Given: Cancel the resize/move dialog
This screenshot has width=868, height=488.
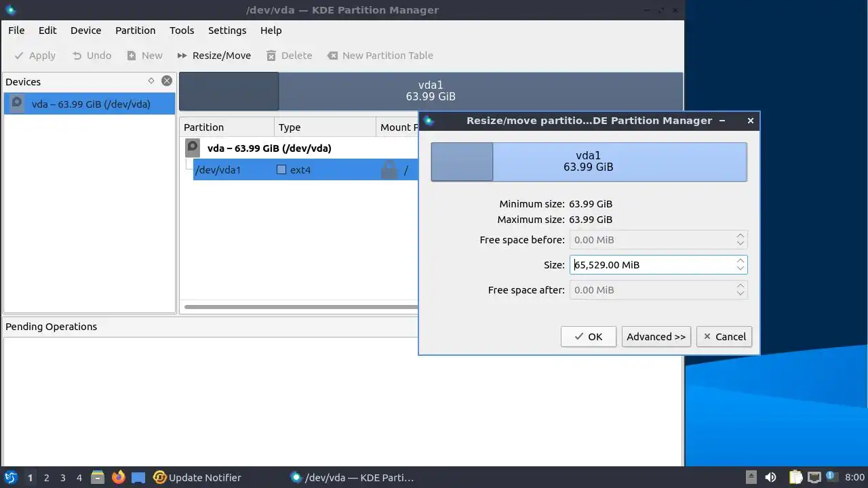Looking at the screenshot, I should [x=724, y=337].
